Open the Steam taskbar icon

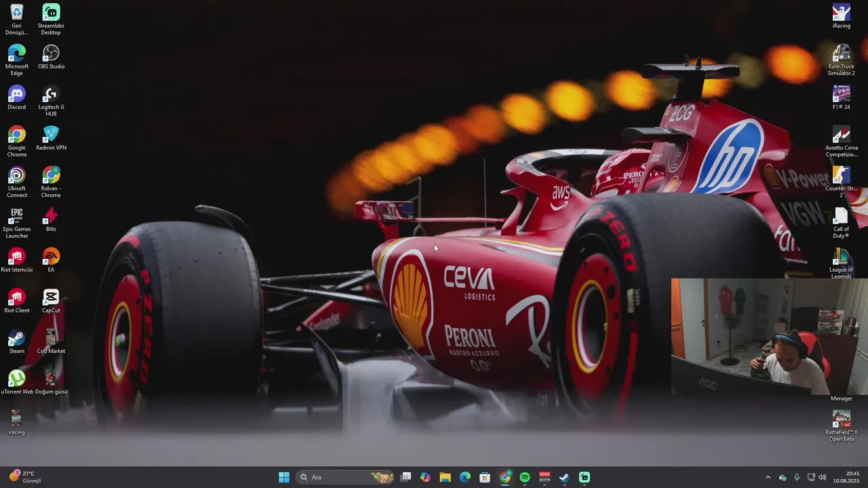coord(564,477)
